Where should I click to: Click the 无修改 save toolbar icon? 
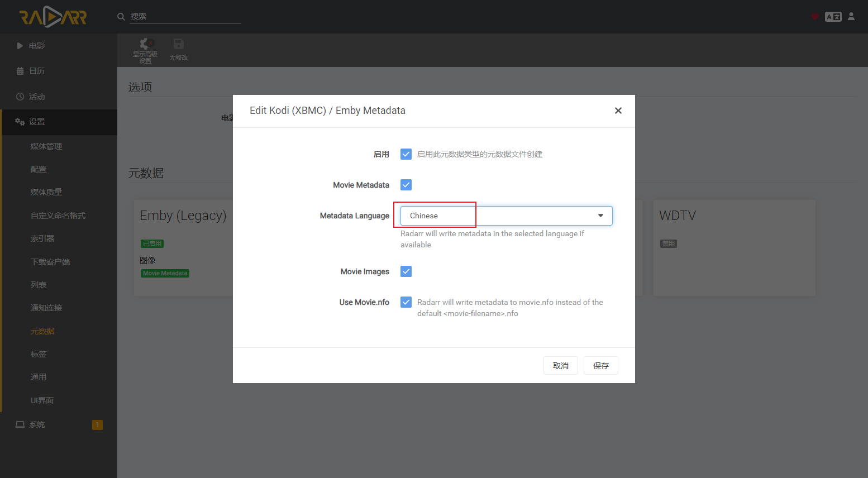click(x=179, y=50)
